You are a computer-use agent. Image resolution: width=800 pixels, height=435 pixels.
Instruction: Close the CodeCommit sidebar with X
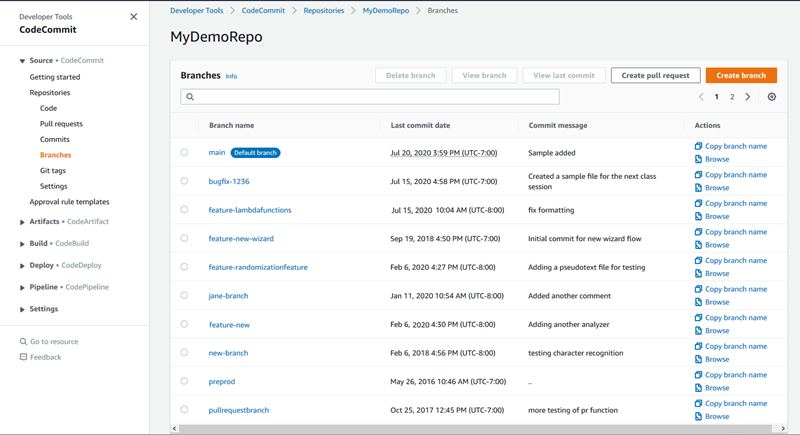(134, 17)
